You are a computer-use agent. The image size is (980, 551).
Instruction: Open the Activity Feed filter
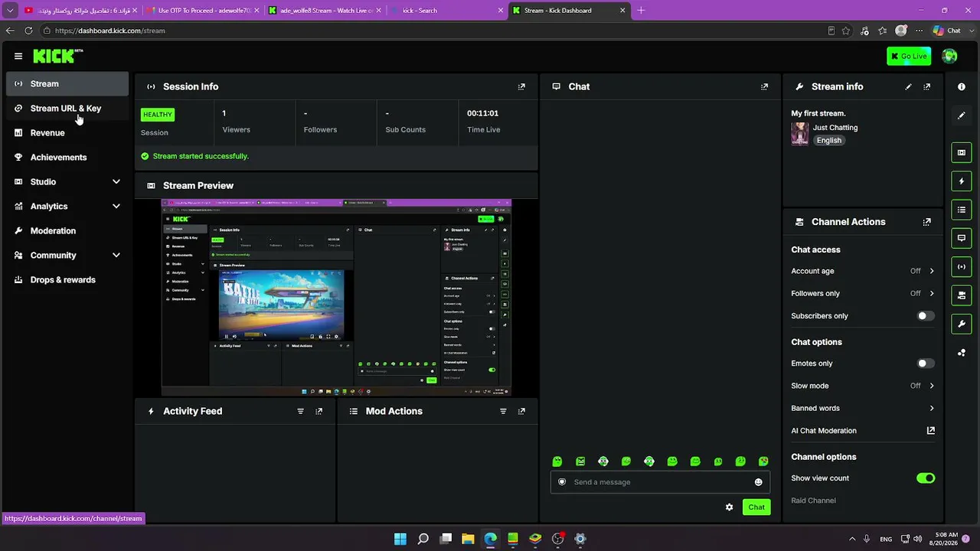coord(300,411)
